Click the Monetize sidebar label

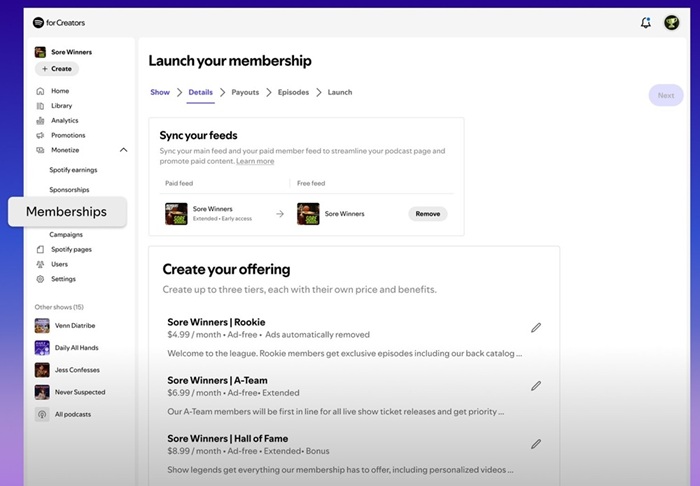coord(65,150)
